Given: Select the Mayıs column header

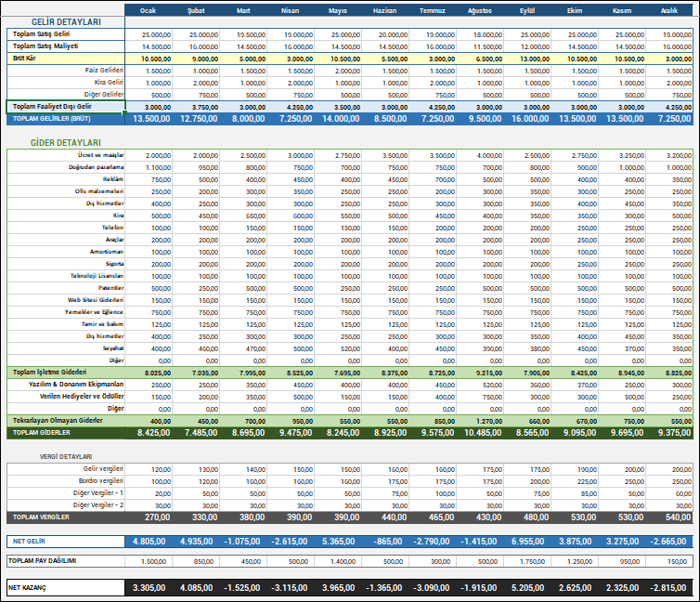Looking at the screenshot, I should [x=338, y=10].
